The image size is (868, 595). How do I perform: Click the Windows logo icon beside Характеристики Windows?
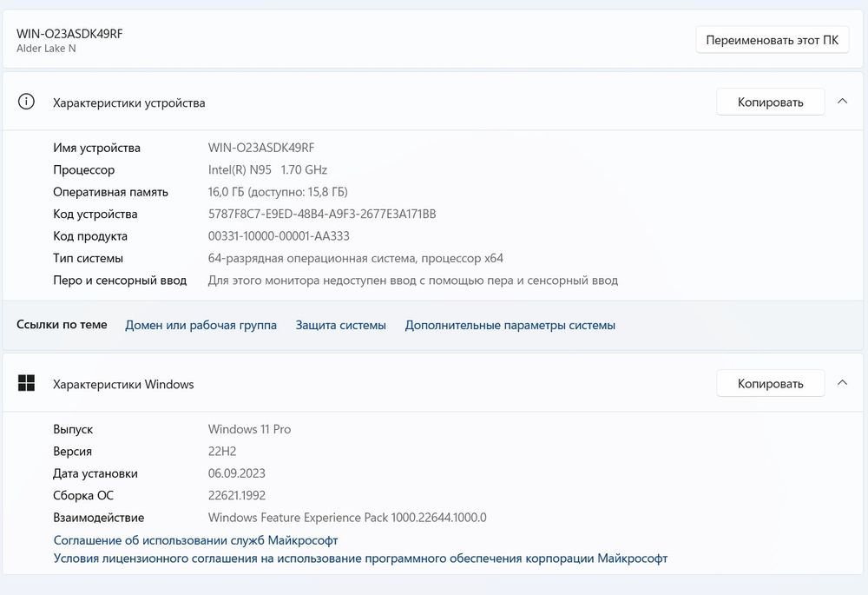(26, 383)
